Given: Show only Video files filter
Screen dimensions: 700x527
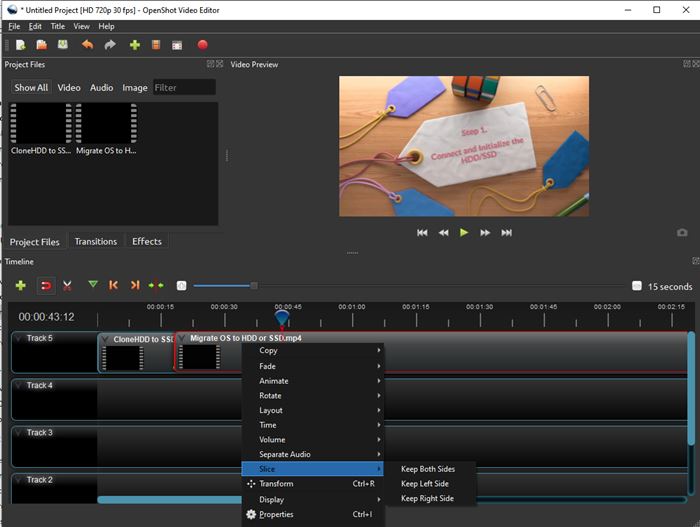Looking at the screenshot, I should tap(69, 88).
